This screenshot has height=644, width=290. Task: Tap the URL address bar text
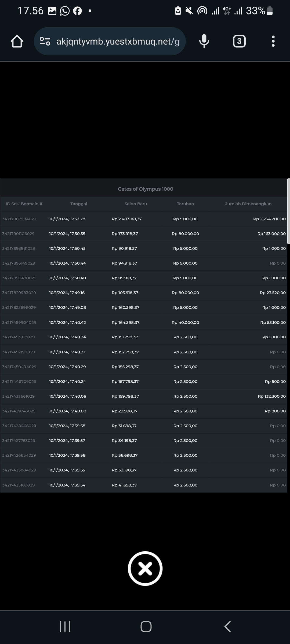118,41
